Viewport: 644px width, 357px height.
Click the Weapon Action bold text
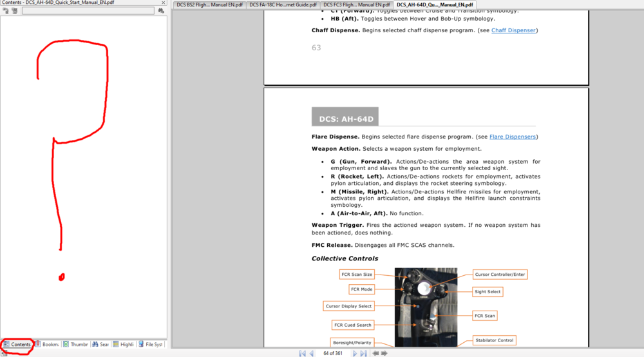[x=336, y=149]
